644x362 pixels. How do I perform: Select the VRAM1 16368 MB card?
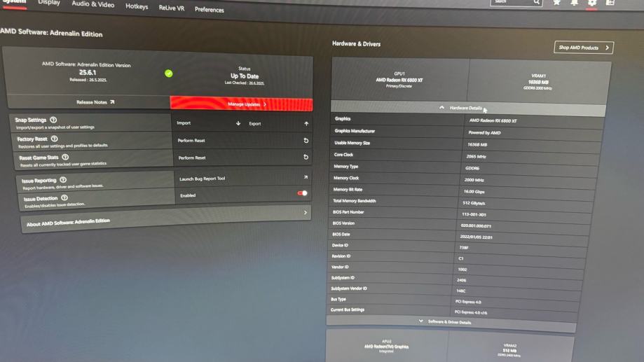[x=538, y=82]
